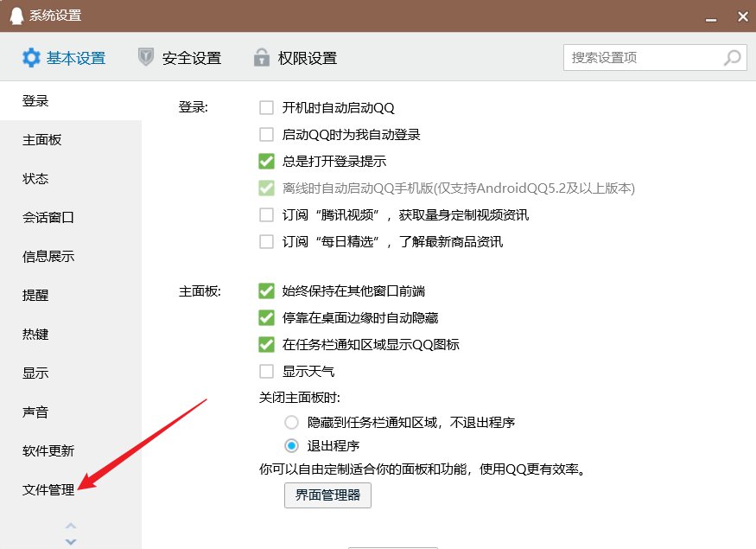Enable 订阅"腾讯视频" subscription

click(x=267, y=214)
